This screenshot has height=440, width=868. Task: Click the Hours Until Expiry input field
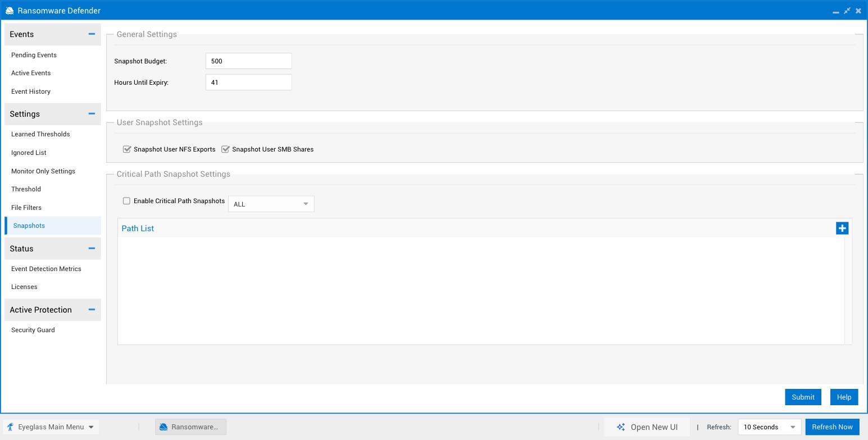[248, 82]
